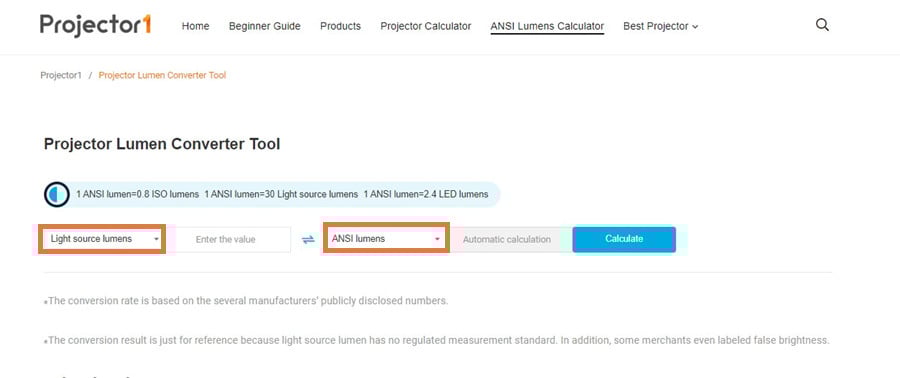Viewport: 900px width, 378px height.
Task: Click the swap units arrows icon
Action: coord(308,240)
